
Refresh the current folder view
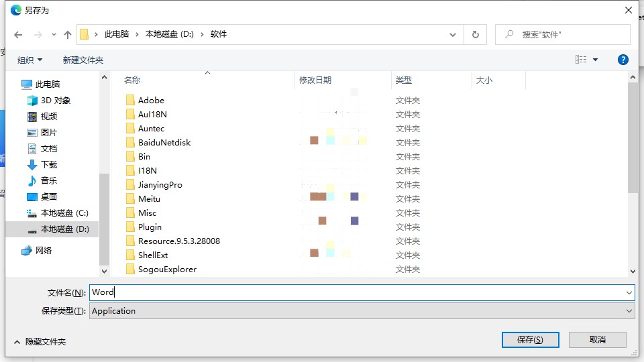[476, 34]
